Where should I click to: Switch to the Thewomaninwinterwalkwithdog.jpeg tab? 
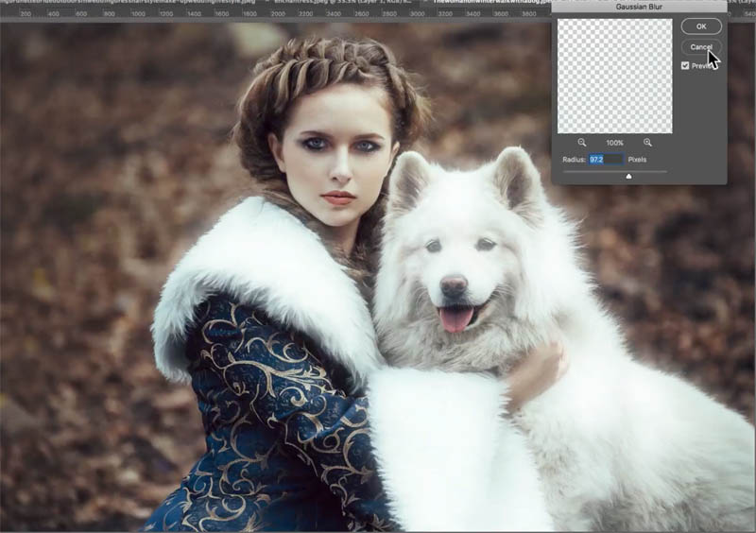[482, 5]
